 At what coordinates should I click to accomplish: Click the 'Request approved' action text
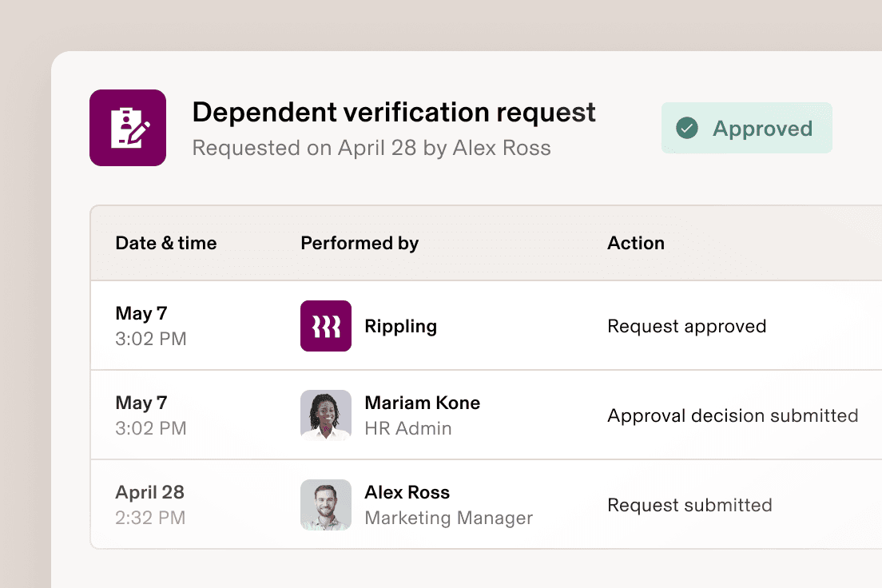(687, 326)
